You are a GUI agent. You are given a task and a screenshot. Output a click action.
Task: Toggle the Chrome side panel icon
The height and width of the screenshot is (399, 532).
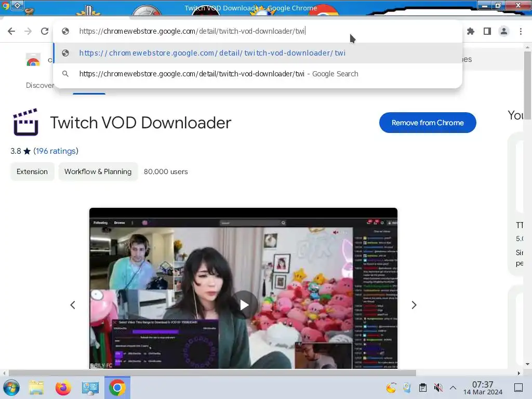(x=487, y=31)
